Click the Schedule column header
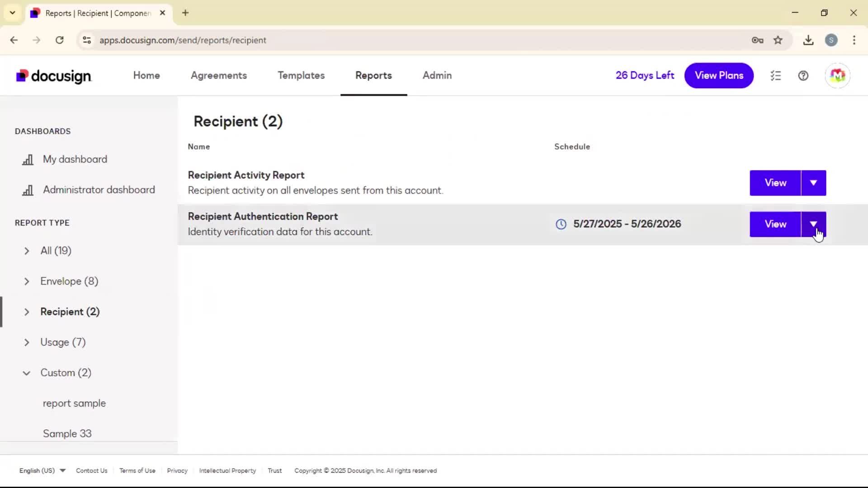The width and height of the screenshot is (868, 488). pos(572,147)
